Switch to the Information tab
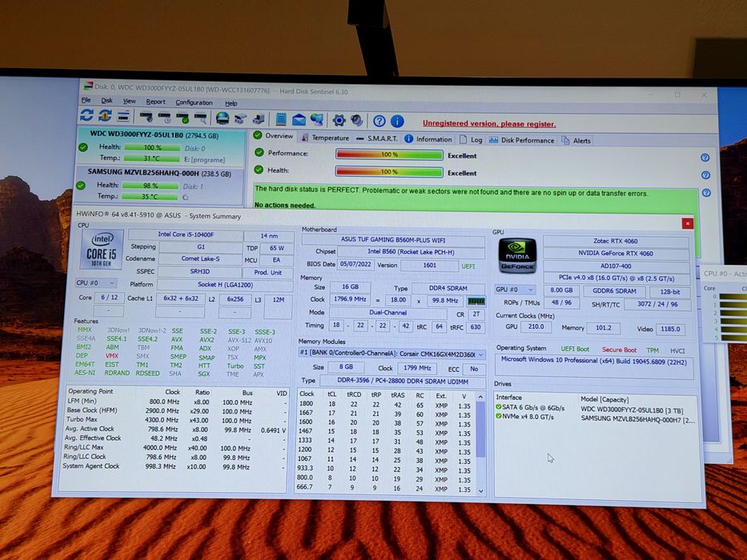Image resolution: width=747 pixels, height=560 pixels. 428,139
